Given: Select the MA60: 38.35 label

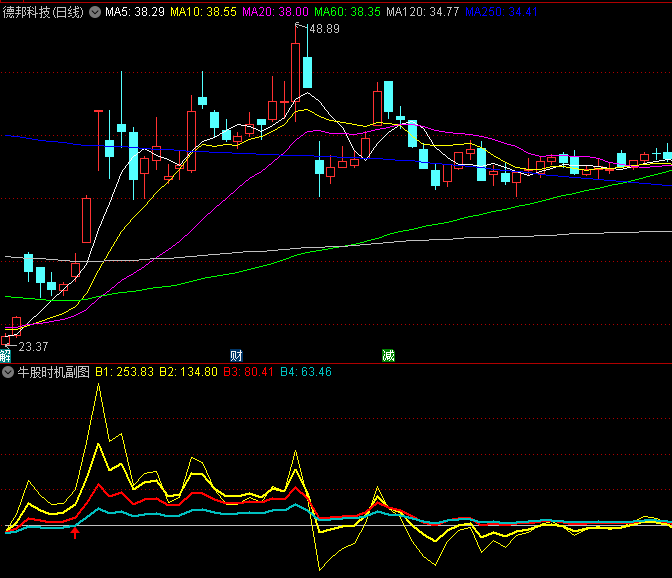Looking at the screenshot, I should [347, 12].
